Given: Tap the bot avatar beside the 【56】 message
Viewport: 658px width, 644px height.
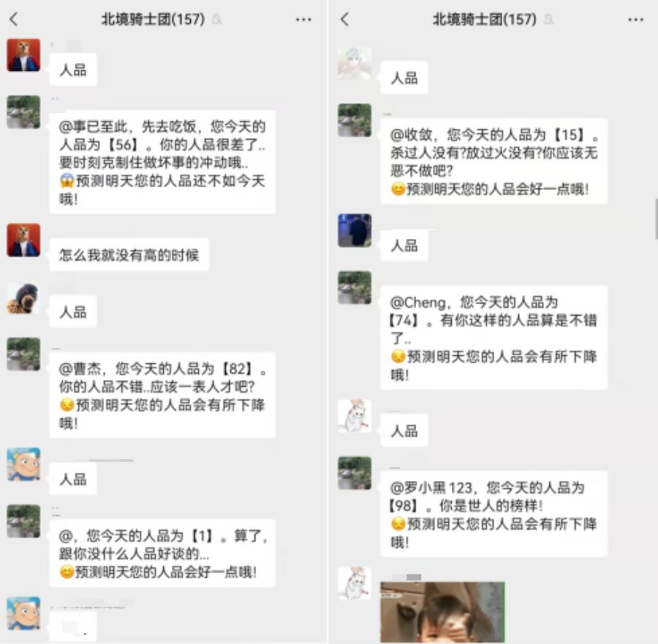Looking at the screenshot, I should pos(24,112).
